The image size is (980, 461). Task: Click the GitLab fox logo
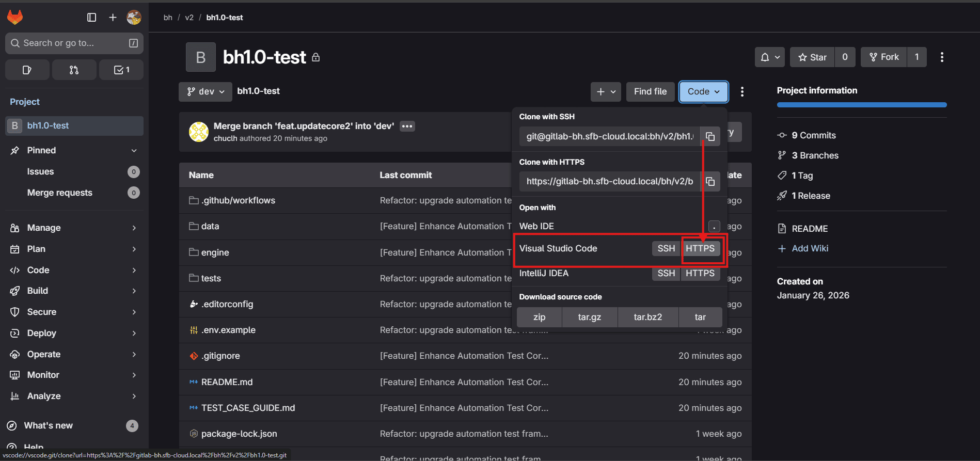pyautogui.click(x=15, y=18)
